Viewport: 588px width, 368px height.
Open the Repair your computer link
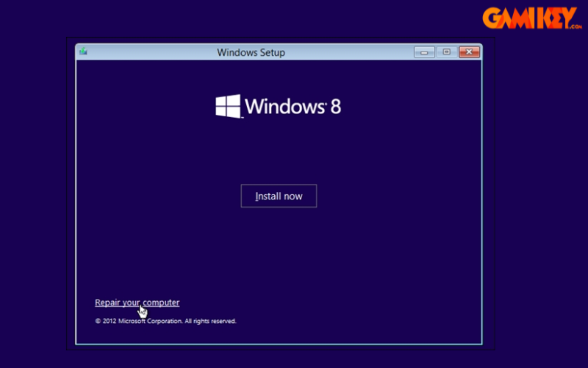point(137,302)
